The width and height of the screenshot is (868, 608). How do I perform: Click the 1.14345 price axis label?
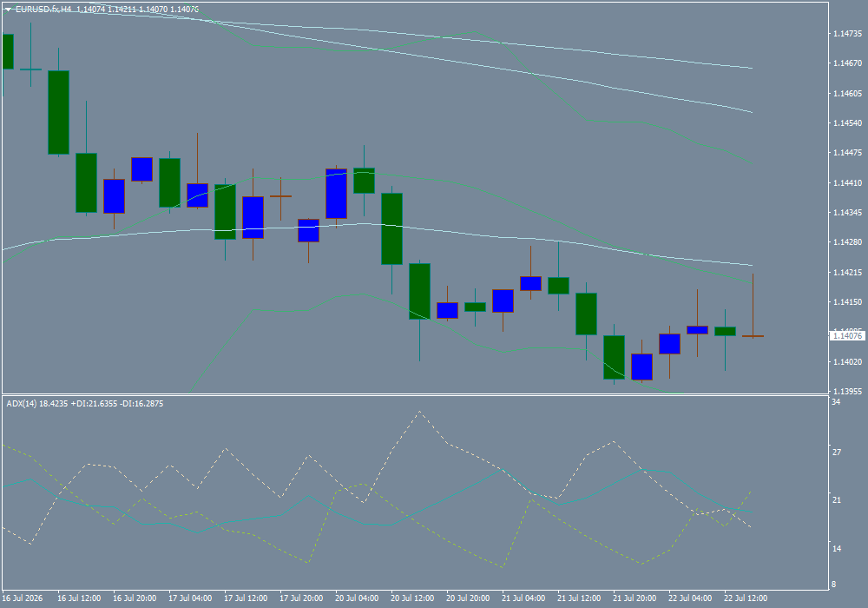pyautogui.click(x=847, y=213)
